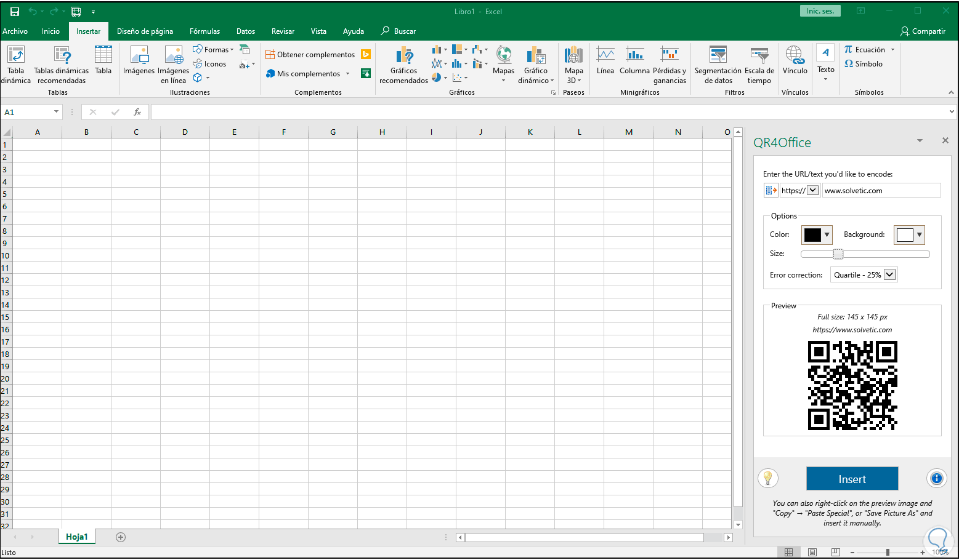The width and height of the screenshot is (959, 560).
Task: Click the Buscar search box in ribbon
Action: [x=399, y=31]
